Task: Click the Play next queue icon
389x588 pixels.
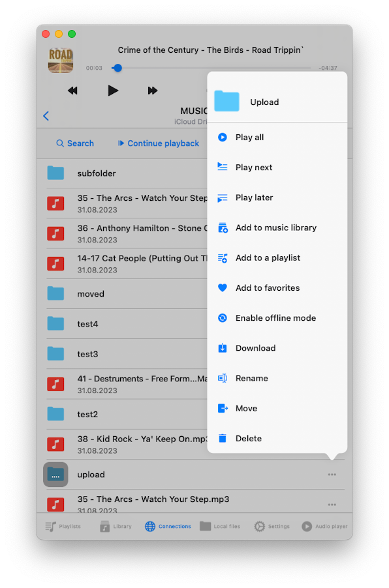Action: tap(223, 168)
